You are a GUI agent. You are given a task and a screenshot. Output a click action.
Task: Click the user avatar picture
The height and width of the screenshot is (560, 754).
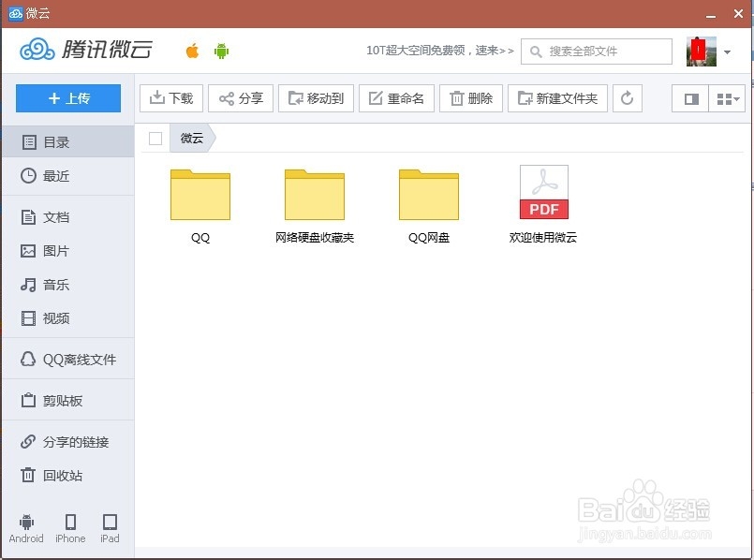(702, 52)
